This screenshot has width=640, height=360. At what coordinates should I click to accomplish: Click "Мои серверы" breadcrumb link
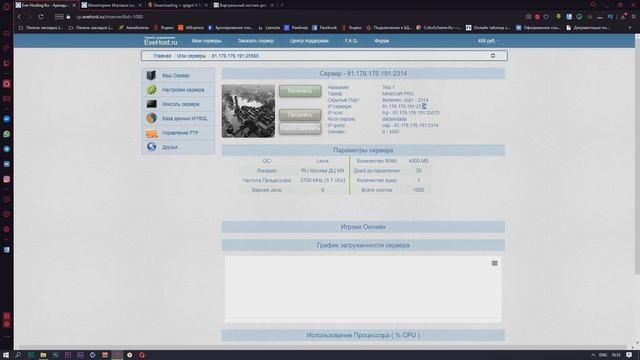191,56
